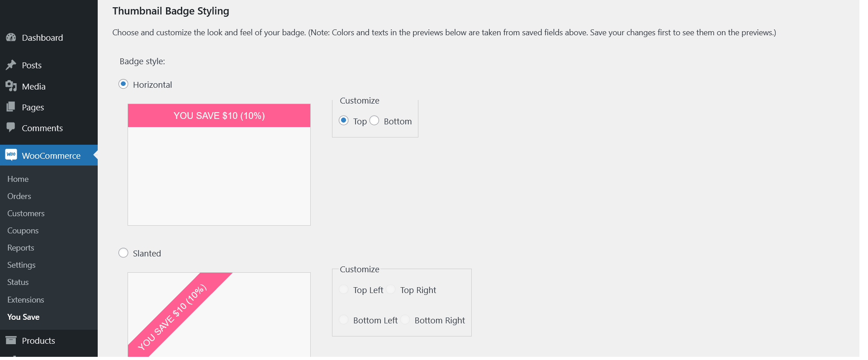This screenshot has height=360, width=868.
Task: Choose the Top position radio button
Action: (x=344, y=121)
